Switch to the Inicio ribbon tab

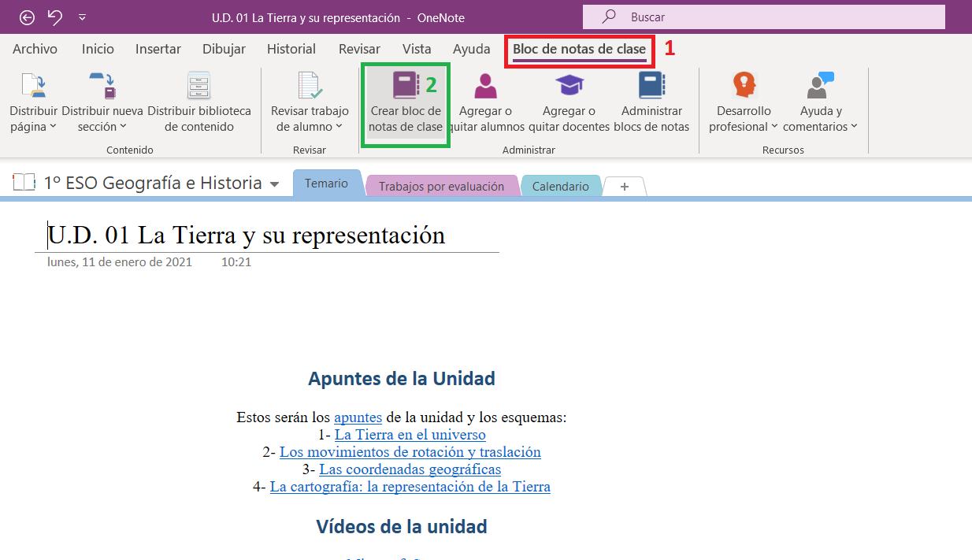pos(98,49)
